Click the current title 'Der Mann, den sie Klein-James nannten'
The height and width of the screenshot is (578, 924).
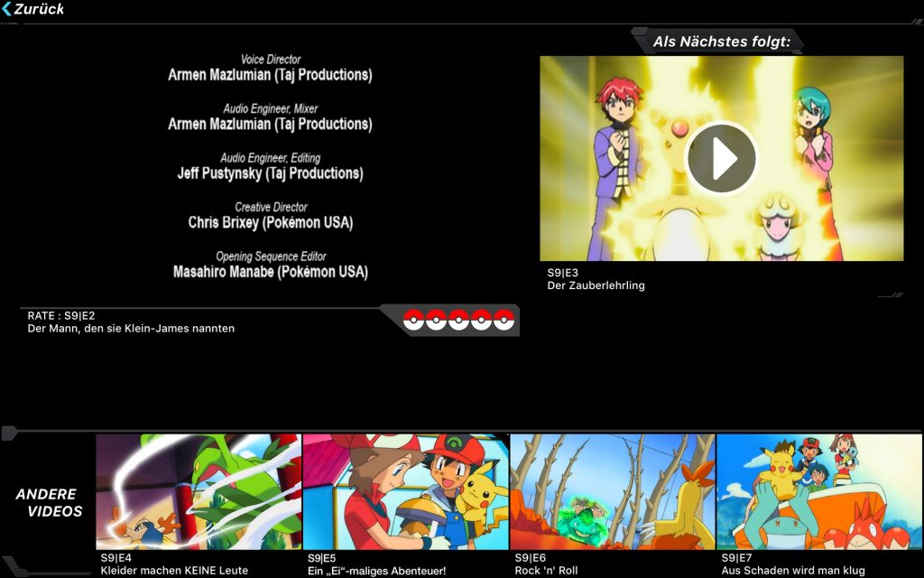pos(131,329)
